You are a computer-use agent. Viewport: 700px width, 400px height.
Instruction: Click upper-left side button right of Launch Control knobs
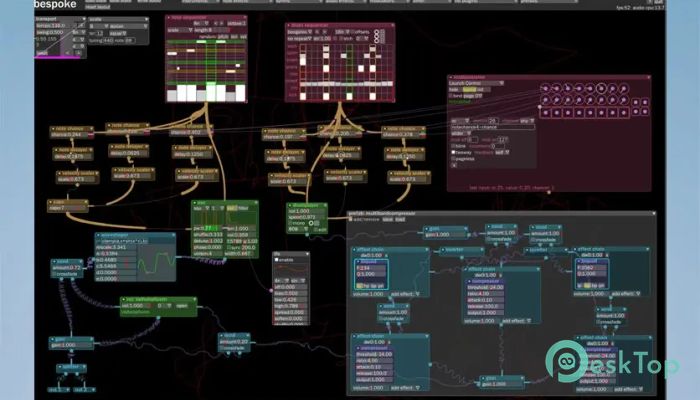pos(636,102)
